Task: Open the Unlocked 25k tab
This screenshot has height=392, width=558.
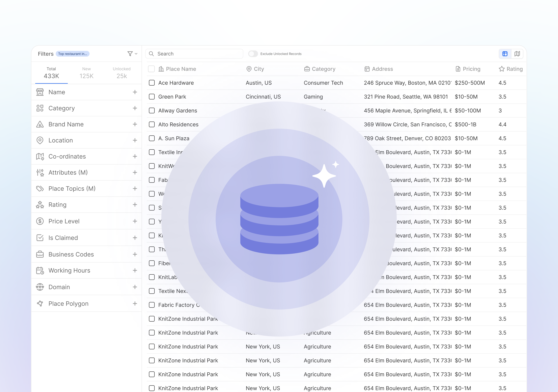Action: [x=121, y=73]
